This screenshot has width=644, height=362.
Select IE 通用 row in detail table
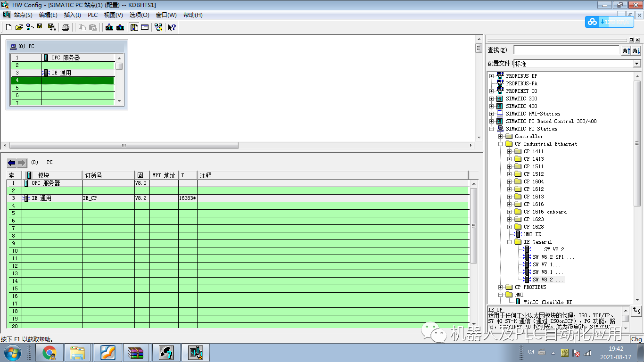pyautogui.click(x=238, y=198)
